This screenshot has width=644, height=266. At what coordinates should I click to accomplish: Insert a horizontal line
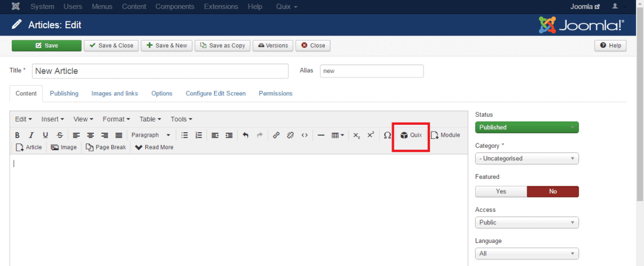pos(321,136)
